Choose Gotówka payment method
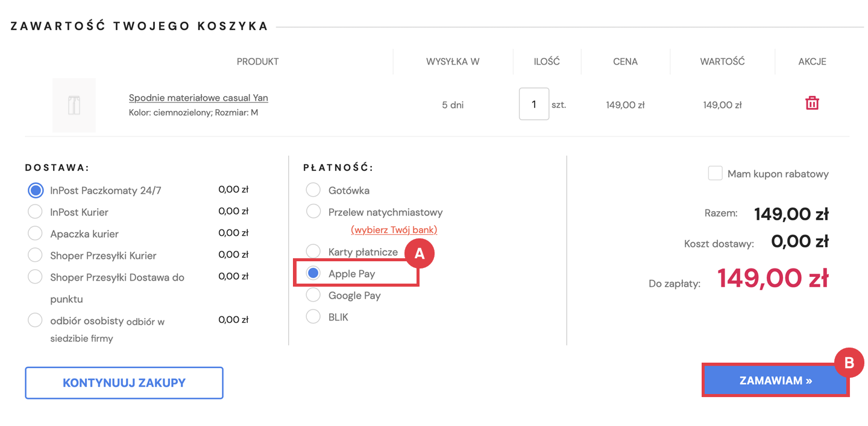 [313, 190]
